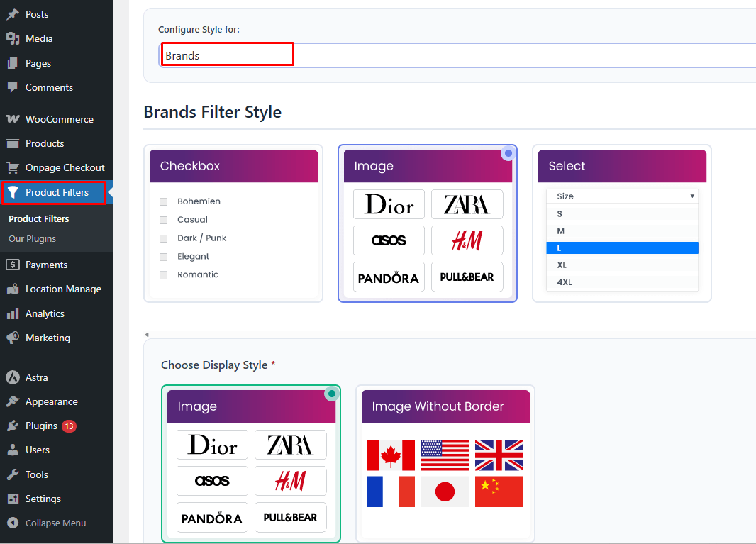
Task: Choose size 4XL in the Select list
Action: click(x=622, y=282)
